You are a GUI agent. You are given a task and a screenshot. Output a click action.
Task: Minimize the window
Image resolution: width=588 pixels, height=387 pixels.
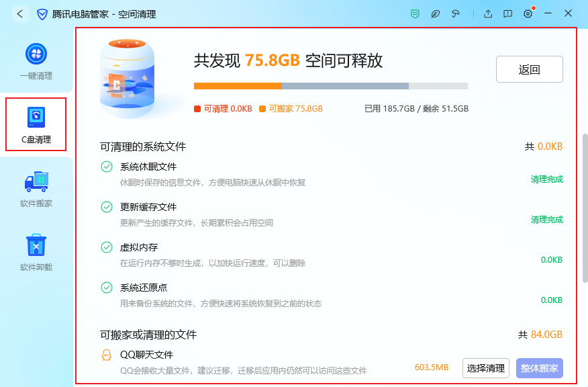(548, 13)
